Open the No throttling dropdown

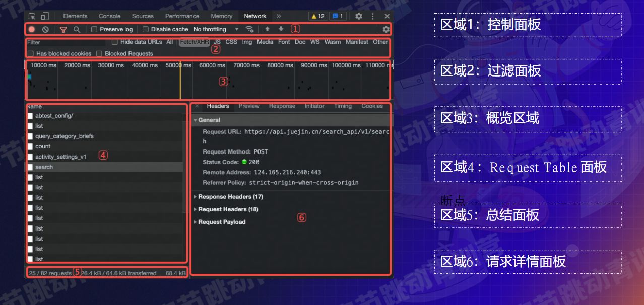[x=216, y=30]
